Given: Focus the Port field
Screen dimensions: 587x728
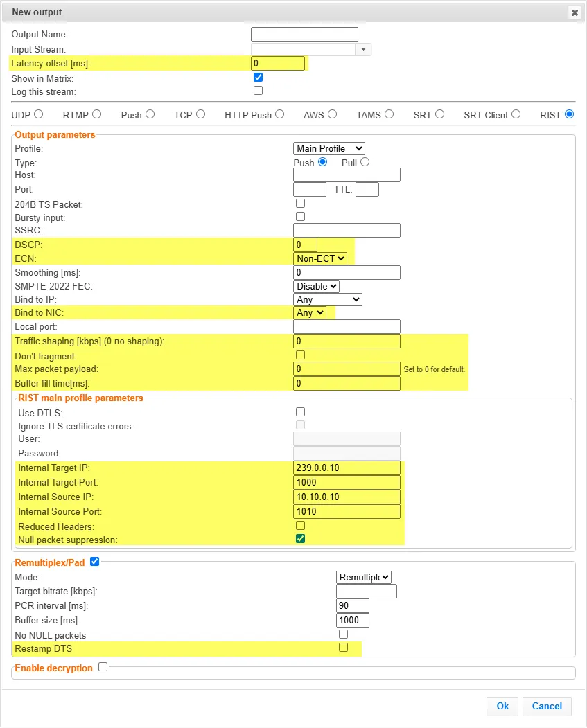Looking at the screenshot, I should point(310,189).
